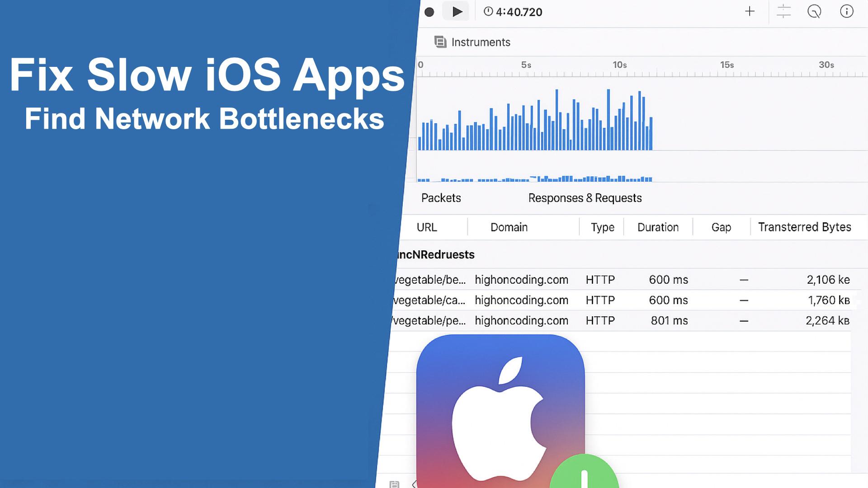Click the small document icon at bottom left
Image resolution: width=868 pixels, height=488 pixels.
(394, 484)
